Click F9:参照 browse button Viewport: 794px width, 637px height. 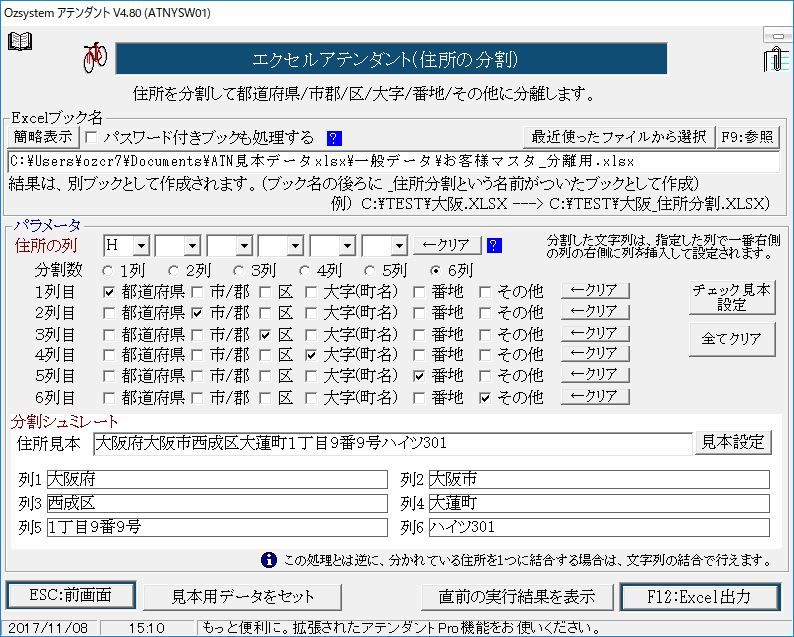747,137
